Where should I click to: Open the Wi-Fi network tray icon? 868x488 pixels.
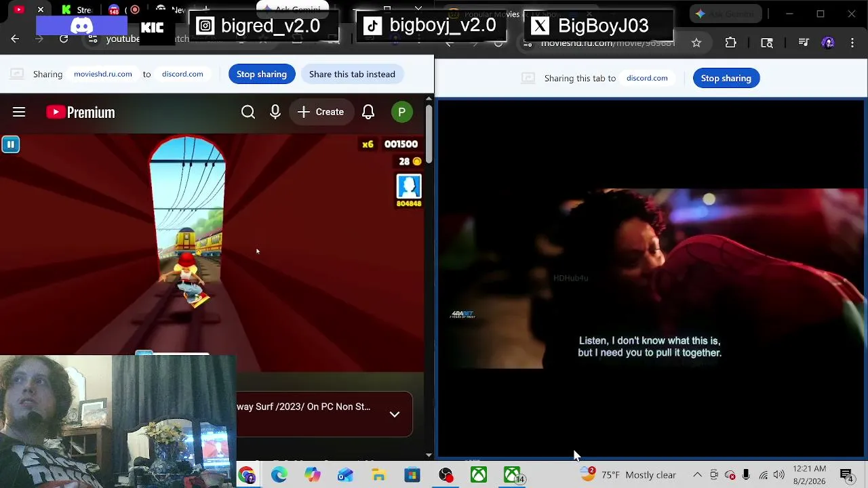tap(764, 475)
